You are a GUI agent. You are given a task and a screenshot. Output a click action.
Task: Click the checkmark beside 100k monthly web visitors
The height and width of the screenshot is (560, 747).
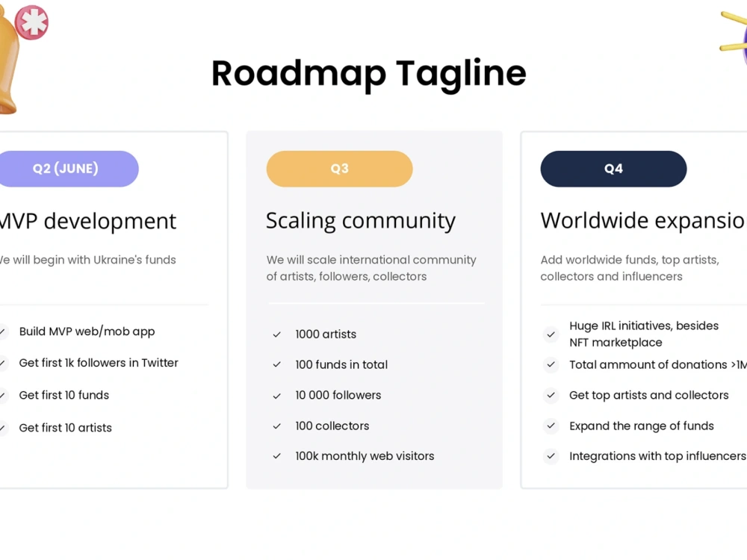tap(277, 456)
